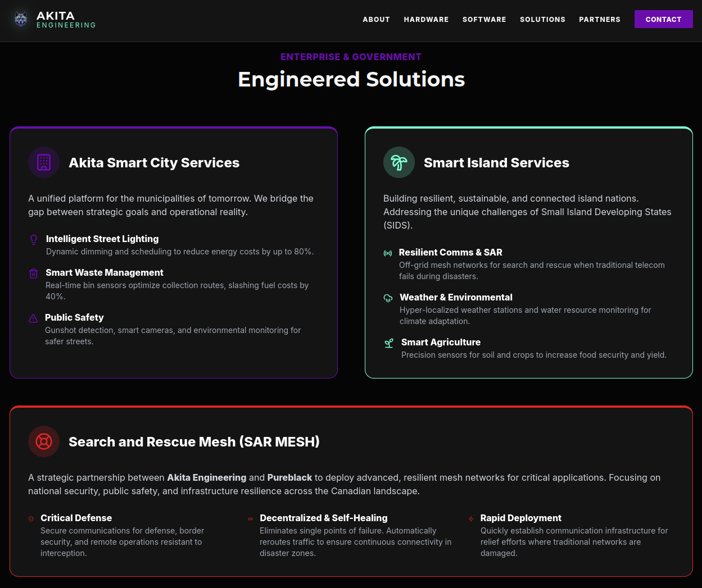This screenshot has height=588, width=702.
Task: Go to the Hardware navigation link
Action: coord(426,19)
